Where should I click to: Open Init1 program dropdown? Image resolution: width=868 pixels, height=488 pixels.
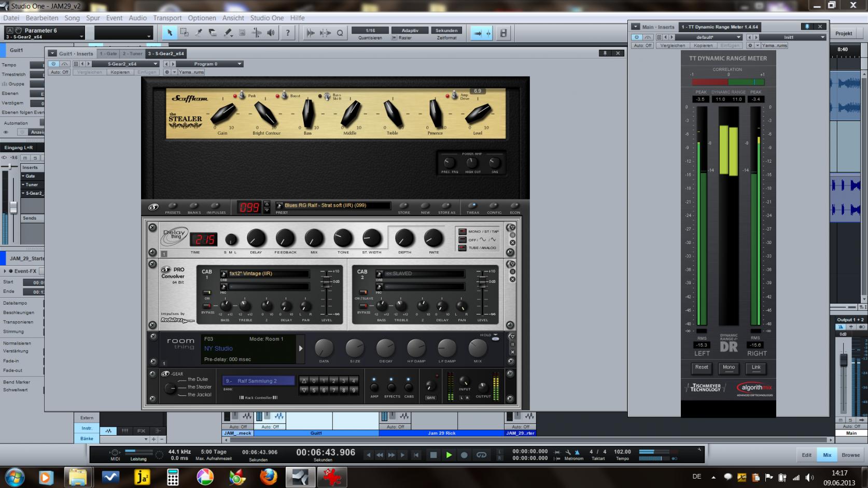793,37
